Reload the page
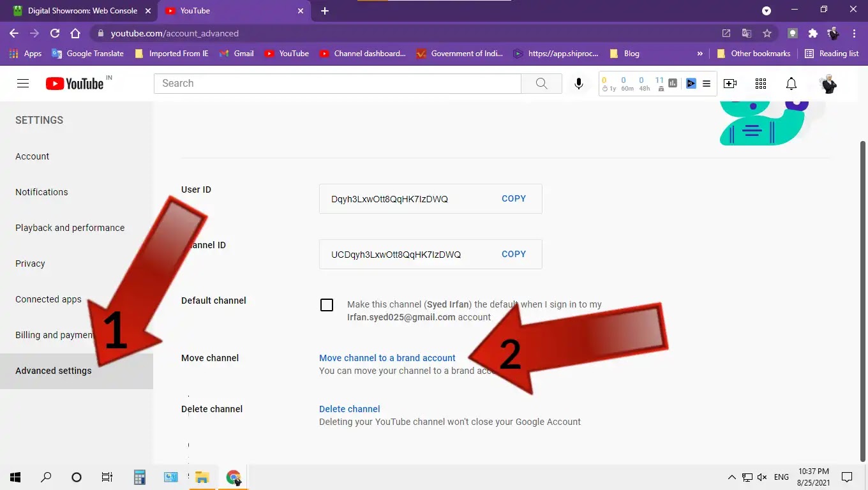This screenshot has width=868, height=490. 55,33
